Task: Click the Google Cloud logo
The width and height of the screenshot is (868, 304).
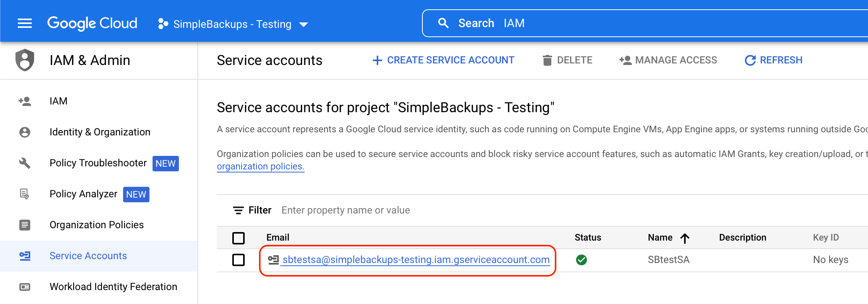Action: click(92, 24)
